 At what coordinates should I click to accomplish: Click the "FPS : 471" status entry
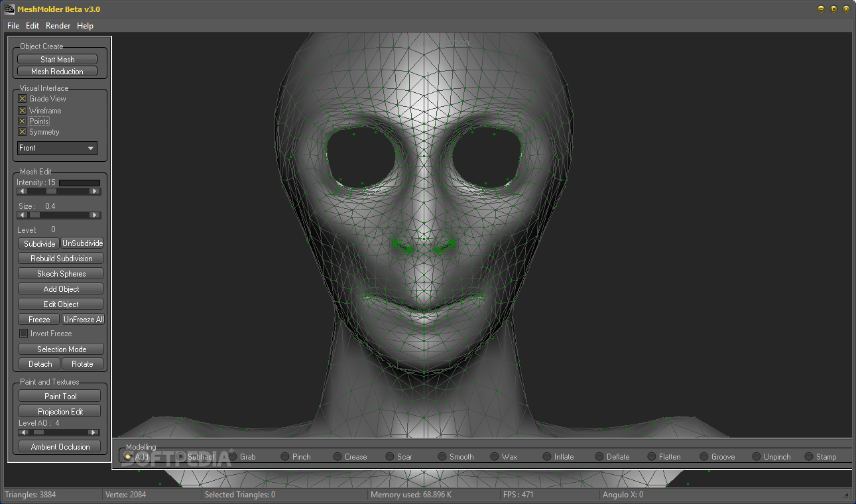point(519,495)
